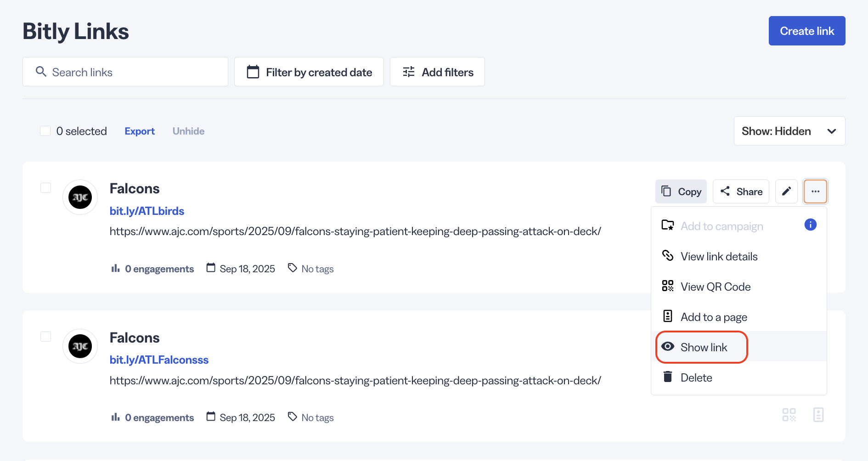868x461 pixels.
Task: Choose Delete from the options menu
Action: pos(696,377)
